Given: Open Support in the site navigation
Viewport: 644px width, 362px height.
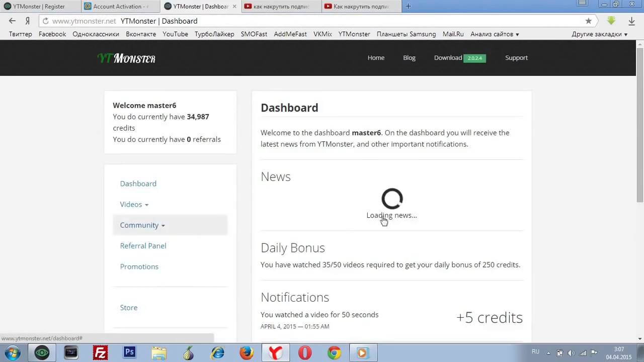Looking at the screenshot, I should click(x=516, y=58).
